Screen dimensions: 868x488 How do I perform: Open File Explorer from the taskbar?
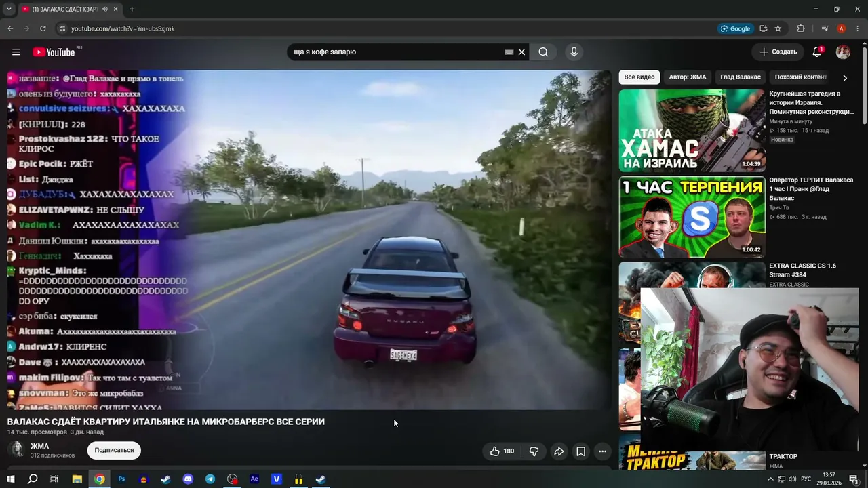click(x=77, y=479)
